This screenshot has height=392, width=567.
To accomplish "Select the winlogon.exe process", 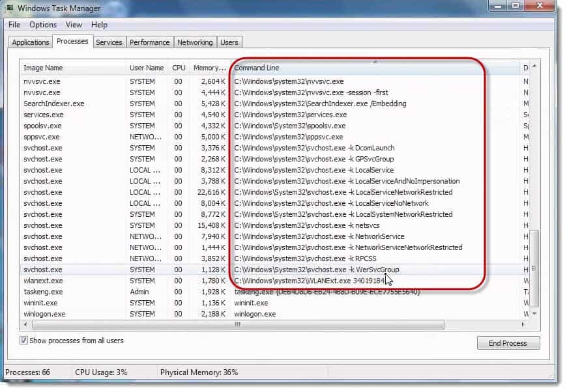I will click(274, 314).
